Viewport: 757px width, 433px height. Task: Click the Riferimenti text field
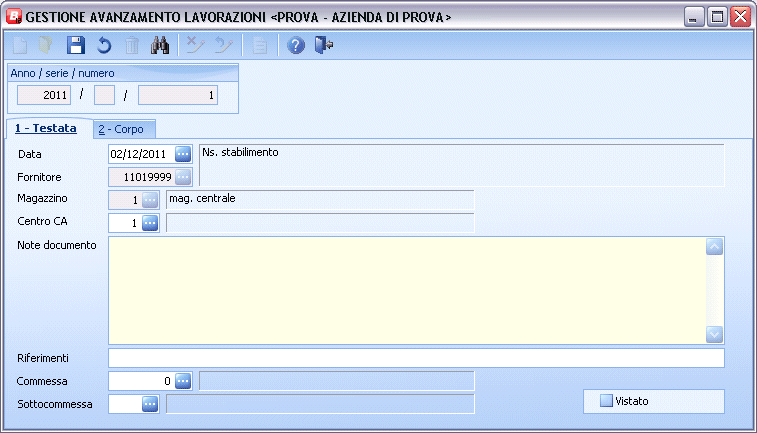tap(416, 358)
